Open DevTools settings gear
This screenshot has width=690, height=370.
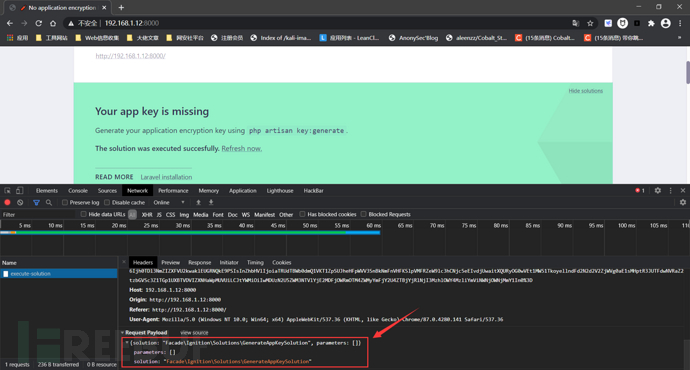(x=657, y=190)
